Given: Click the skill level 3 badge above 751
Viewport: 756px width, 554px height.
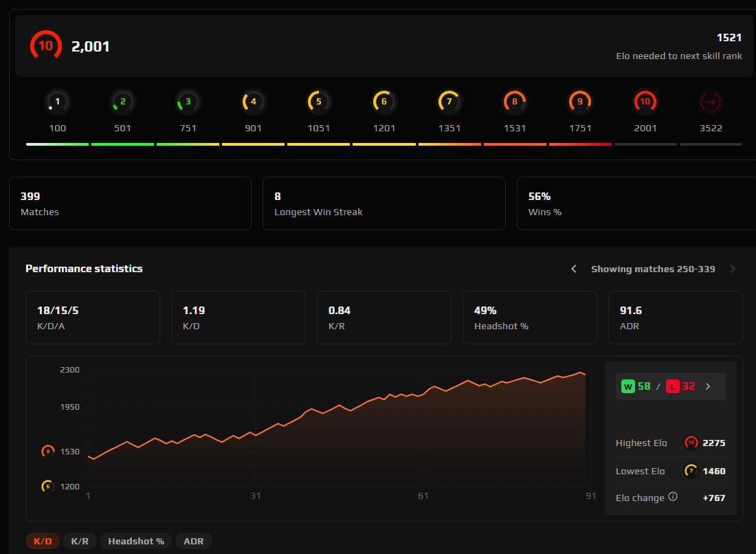Looking at the screenshot, I should click(x=188, y=101).
